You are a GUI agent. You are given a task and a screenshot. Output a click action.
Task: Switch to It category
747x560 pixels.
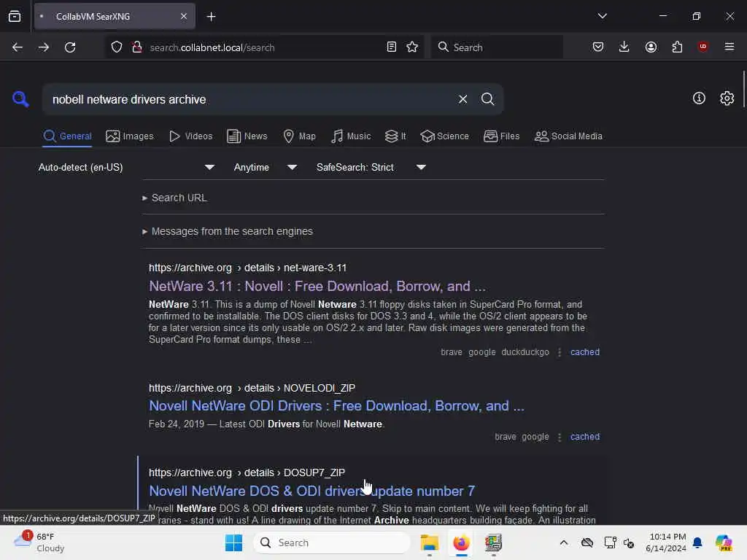pos(395,136)
